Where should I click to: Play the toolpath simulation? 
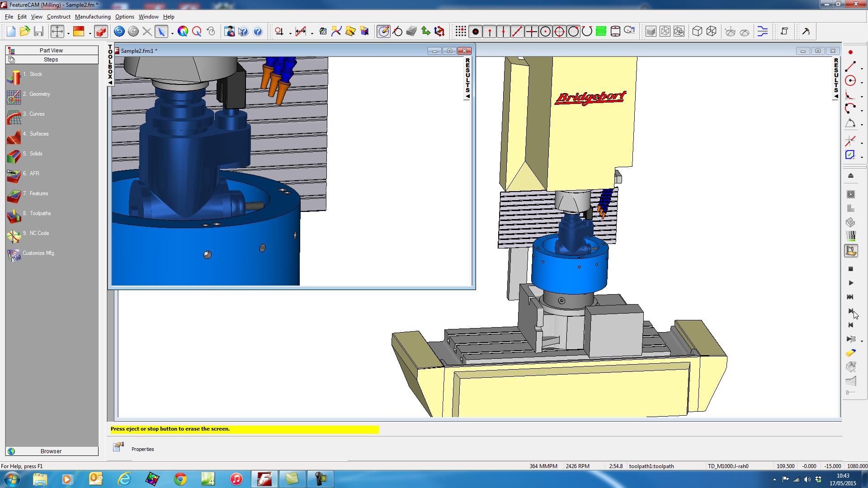click(x=850, y=283)
